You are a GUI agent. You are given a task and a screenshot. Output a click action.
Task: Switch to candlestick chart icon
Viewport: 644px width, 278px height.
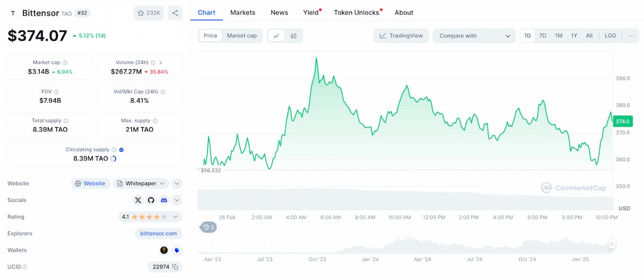coord(294,36)
